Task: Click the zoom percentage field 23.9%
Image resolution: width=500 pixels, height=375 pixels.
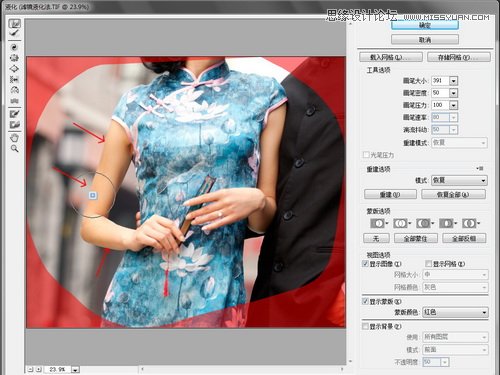Action: pyautogui.click(x=57, y=370)
